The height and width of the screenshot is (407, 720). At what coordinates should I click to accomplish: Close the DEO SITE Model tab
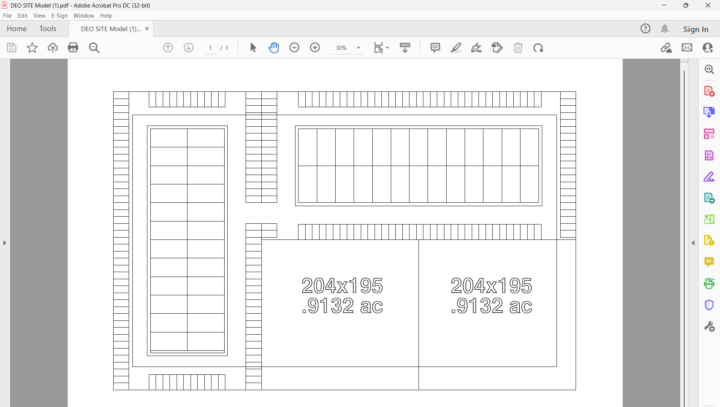coord(147,28)
